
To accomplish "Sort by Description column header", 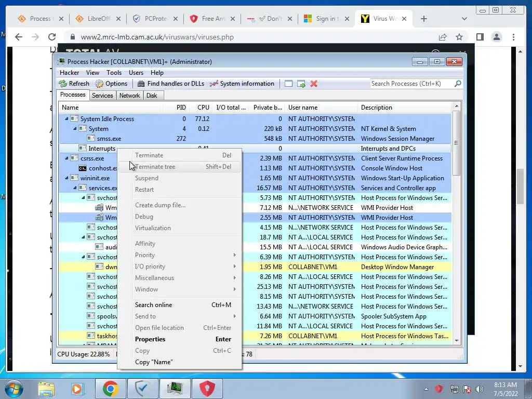I will tap(405, 107).
